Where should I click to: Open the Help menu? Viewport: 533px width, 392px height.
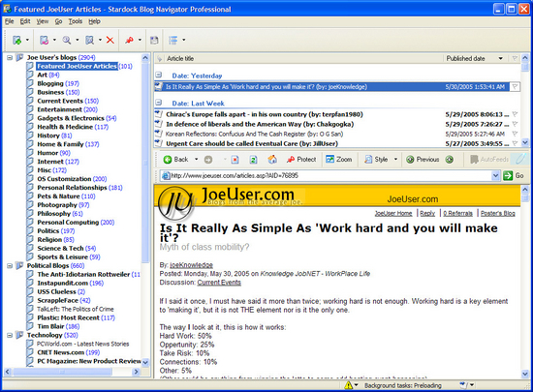pyautogui.click(x=94, y=21)
